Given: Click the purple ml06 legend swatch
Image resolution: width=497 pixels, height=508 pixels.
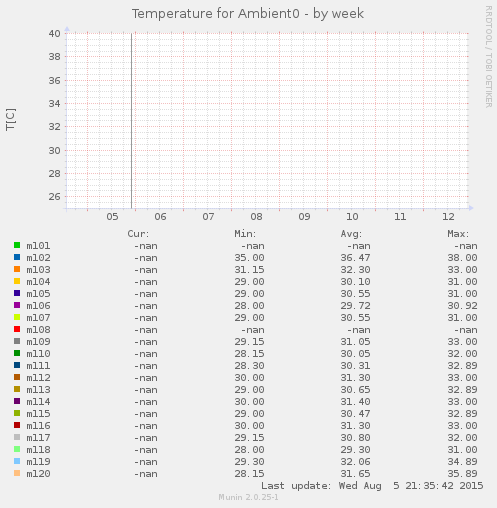Looking at the screenshot, I should click(x=17, y=305).
